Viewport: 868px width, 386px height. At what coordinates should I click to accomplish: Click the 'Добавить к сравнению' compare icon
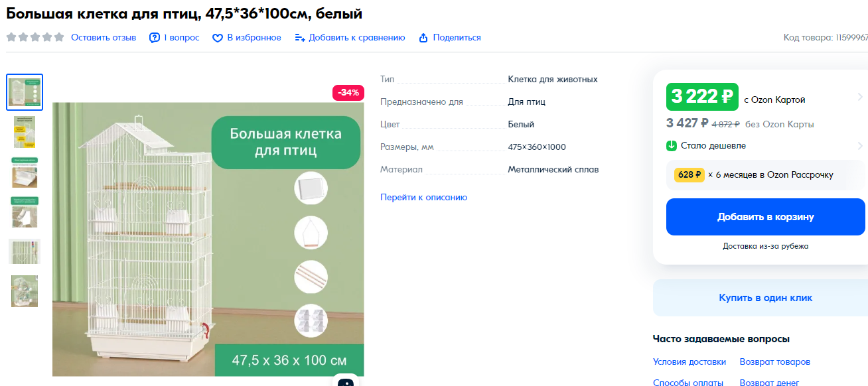coord(300,38)
